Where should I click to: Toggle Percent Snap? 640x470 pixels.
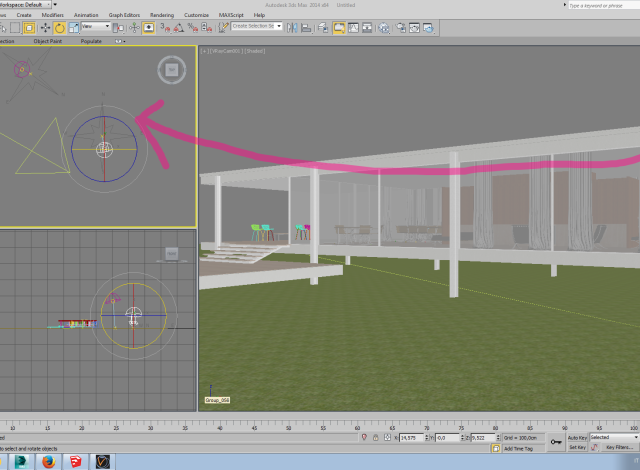(193, 28)
